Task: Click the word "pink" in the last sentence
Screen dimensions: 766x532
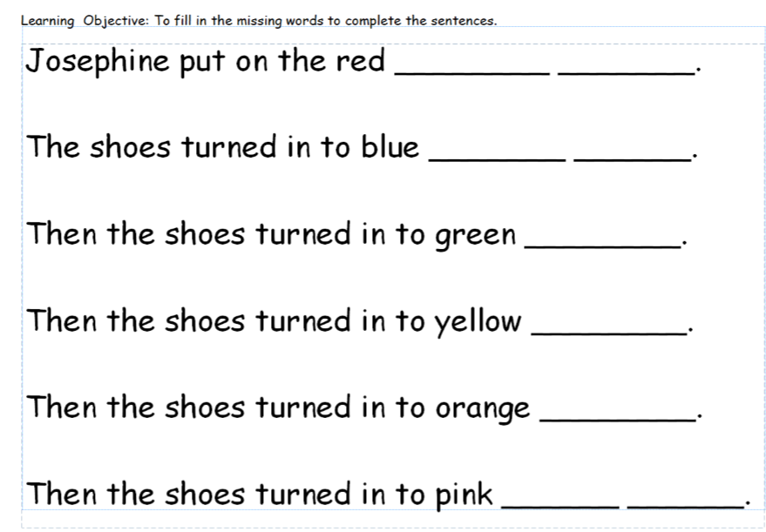Action: point(464,495)
